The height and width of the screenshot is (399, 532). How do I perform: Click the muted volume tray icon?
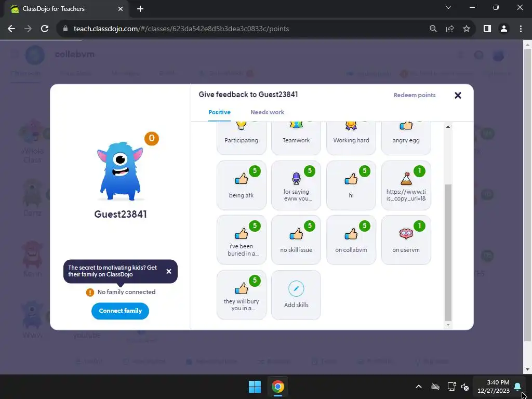click(x=465, y=387)
